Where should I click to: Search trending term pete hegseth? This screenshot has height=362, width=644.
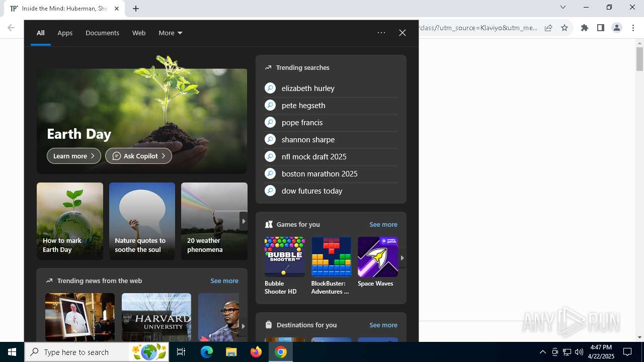[331, 105]
